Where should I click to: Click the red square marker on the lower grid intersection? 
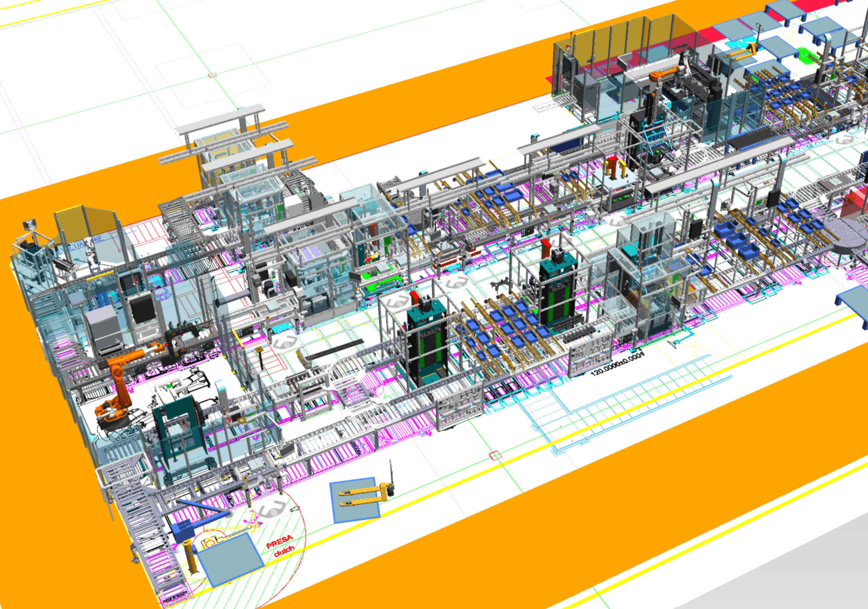[495, 455]
